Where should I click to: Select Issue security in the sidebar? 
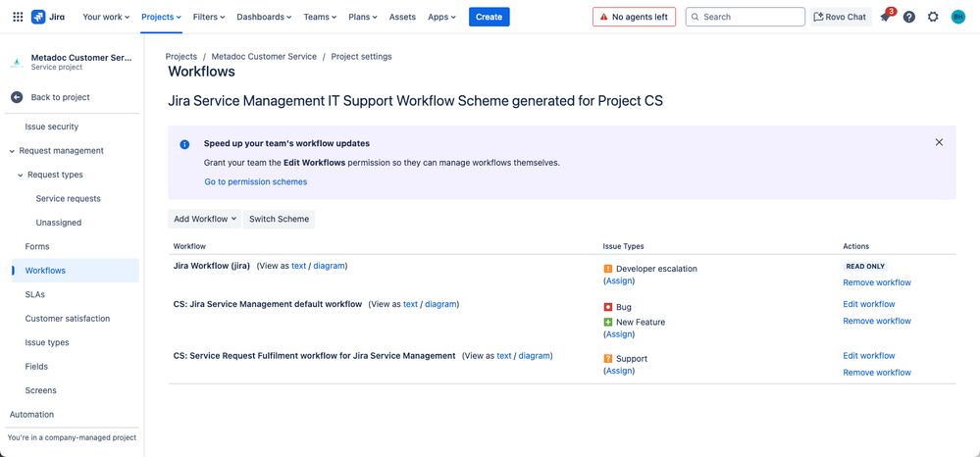[52, 127]
